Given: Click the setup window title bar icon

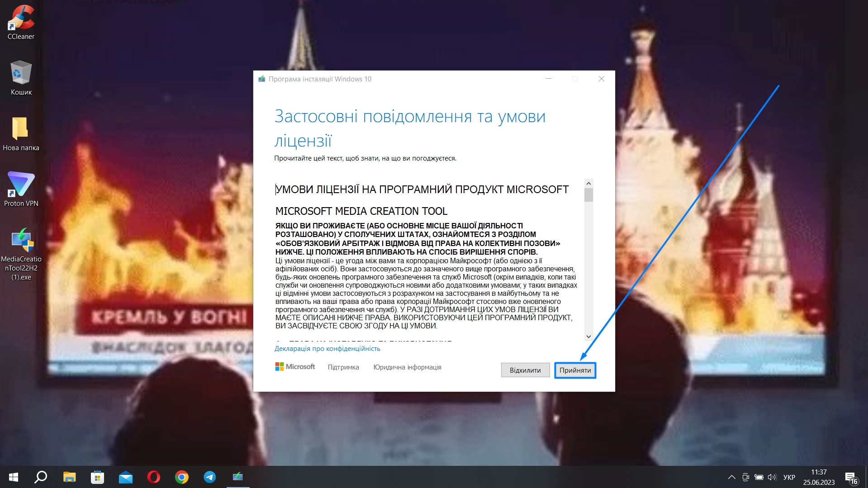Looking at the screenshot, I should pyautogui.click(x=261, y=79).
